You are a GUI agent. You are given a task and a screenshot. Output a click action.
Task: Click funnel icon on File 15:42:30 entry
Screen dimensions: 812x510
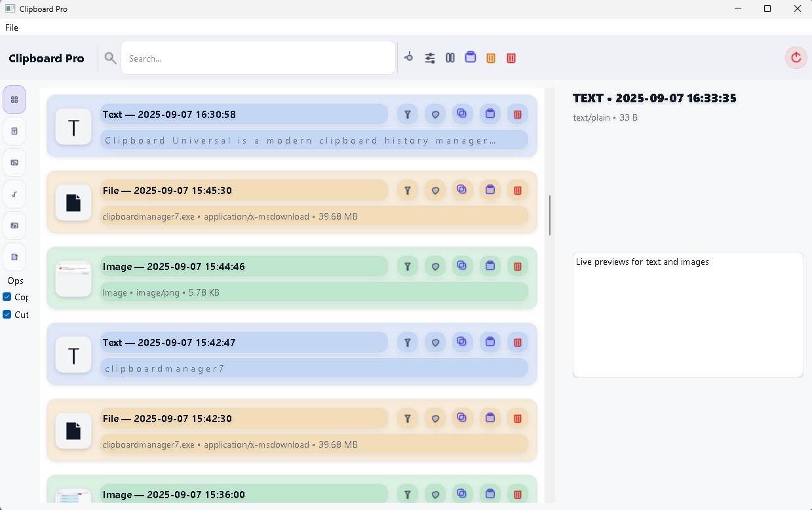pos(408,418)
